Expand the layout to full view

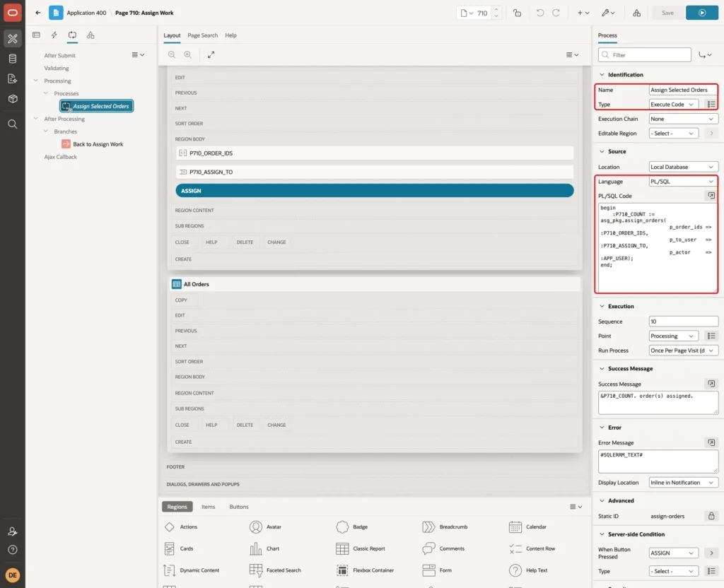211,54
